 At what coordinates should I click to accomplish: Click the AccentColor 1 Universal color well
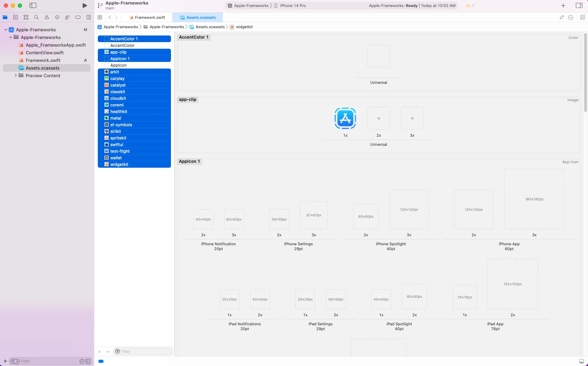pos(379,56)
